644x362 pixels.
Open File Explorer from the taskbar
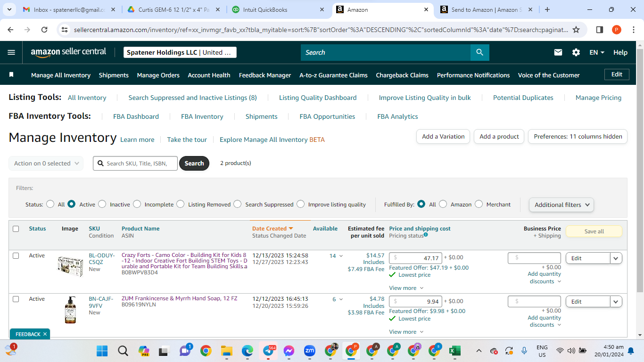pos(227,351)
